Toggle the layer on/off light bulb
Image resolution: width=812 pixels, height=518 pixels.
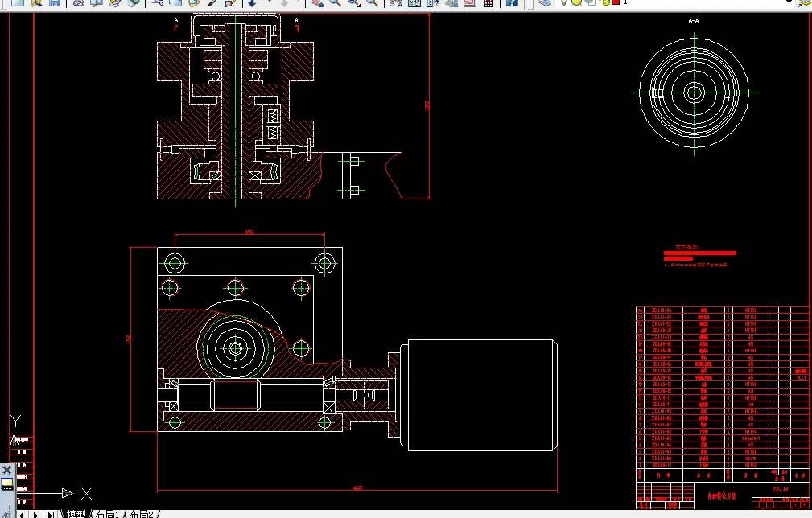(564, 2)
